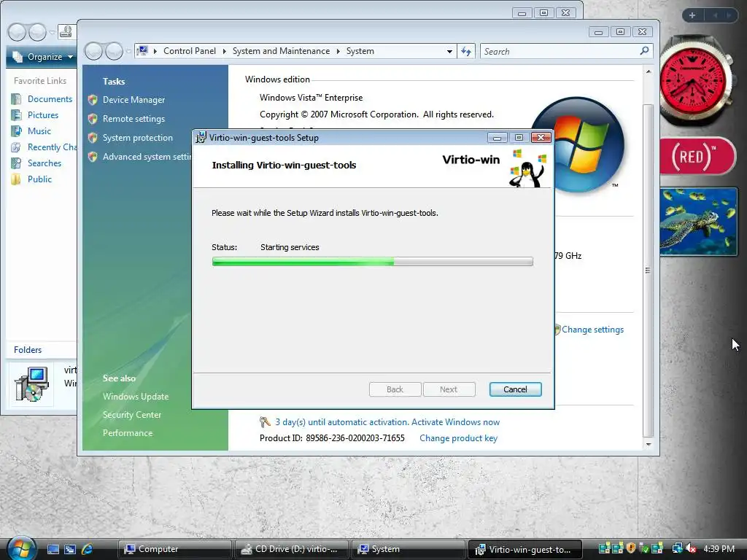Click Change settings link
747x560 pixels.
click(x=592, y=330)
